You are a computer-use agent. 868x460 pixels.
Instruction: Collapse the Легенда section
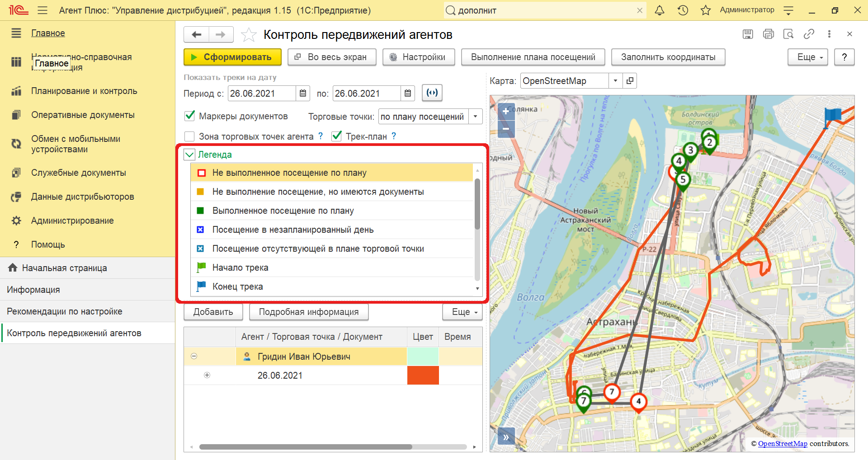point(189,155)
